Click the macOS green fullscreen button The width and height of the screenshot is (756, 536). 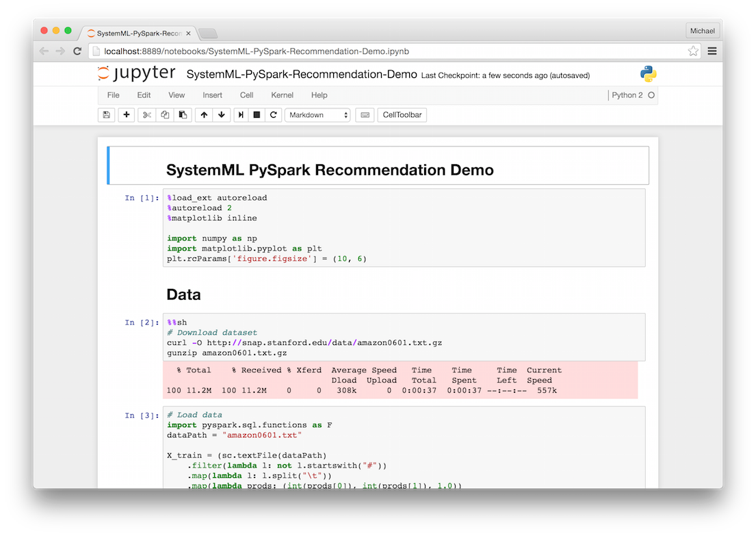68,30
